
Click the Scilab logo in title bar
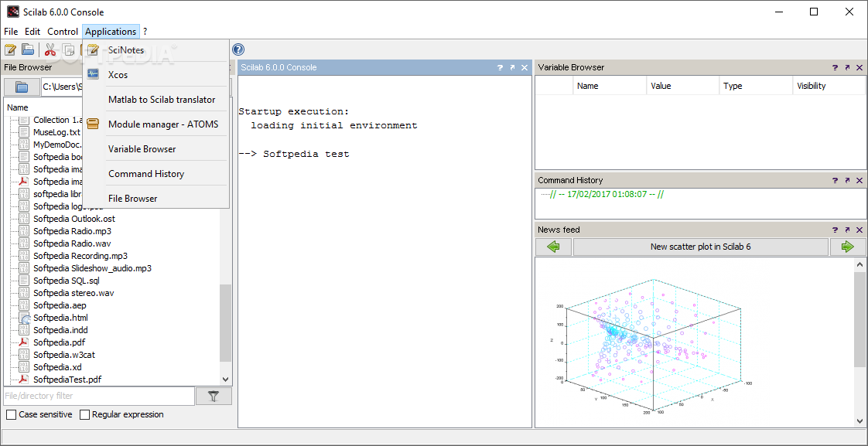tap(12, 12)
